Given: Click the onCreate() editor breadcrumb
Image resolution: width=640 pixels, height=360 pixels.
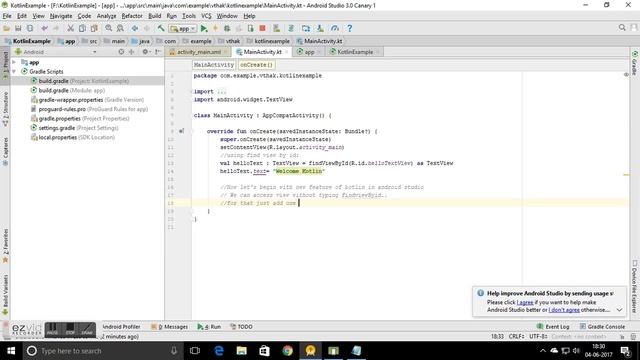Looking at the screenshot, I should (256, 65).
